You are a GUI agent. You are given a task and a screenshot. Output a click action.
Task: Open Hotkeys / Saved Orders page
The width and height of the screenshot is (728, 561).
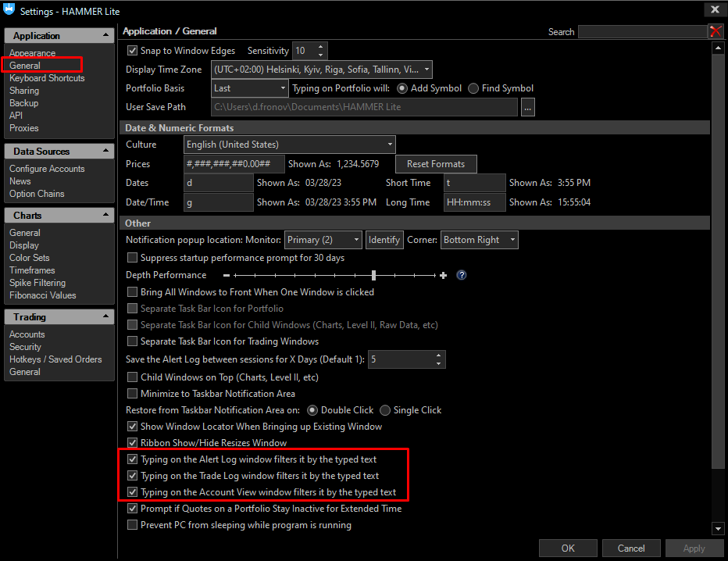55,359
